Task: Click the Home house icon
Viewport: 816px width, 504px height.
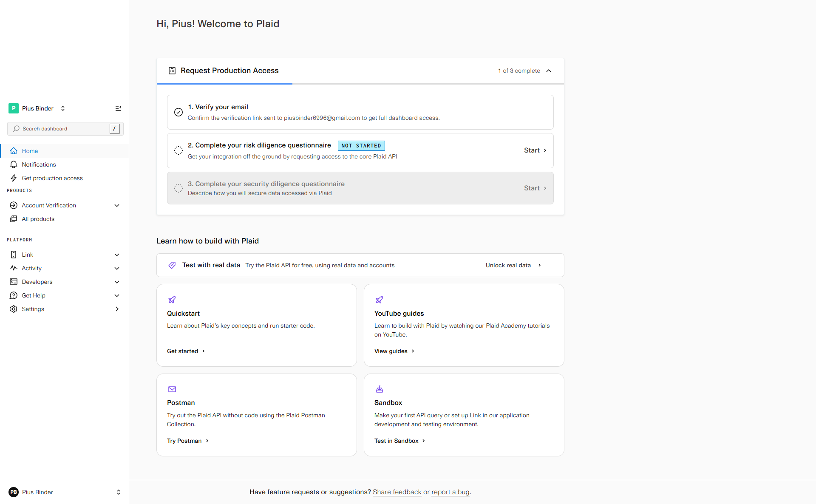Action: pyautogui.click(x=14, y=151)
